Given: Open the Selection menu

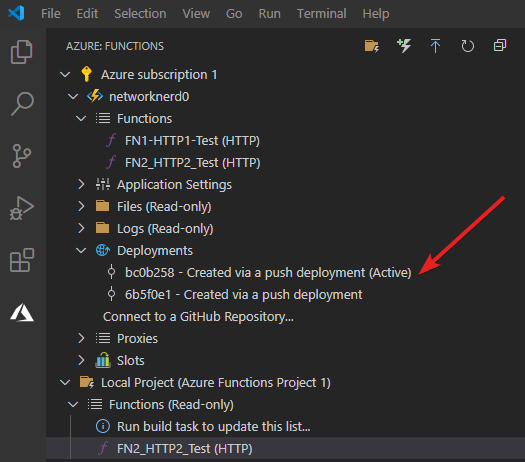Looking at the screenshot, I should (x=140, y=14).
